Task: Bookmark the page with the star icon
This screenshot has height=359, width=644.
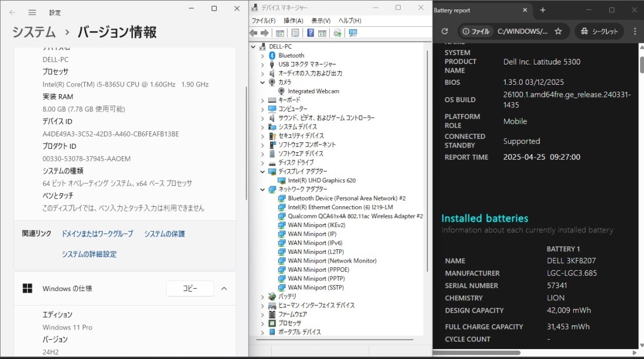Action: tap(558, 31)
